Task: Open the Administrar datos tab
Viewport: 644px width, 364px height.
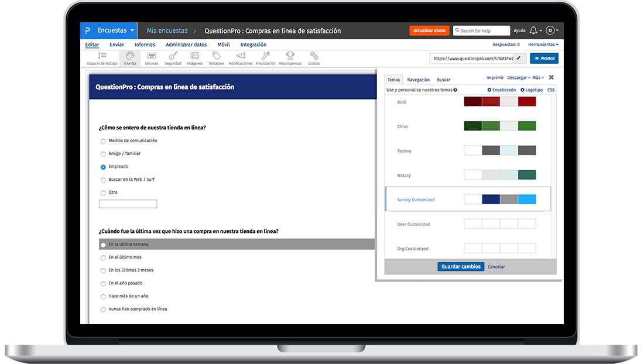Action: click(186, 44)
